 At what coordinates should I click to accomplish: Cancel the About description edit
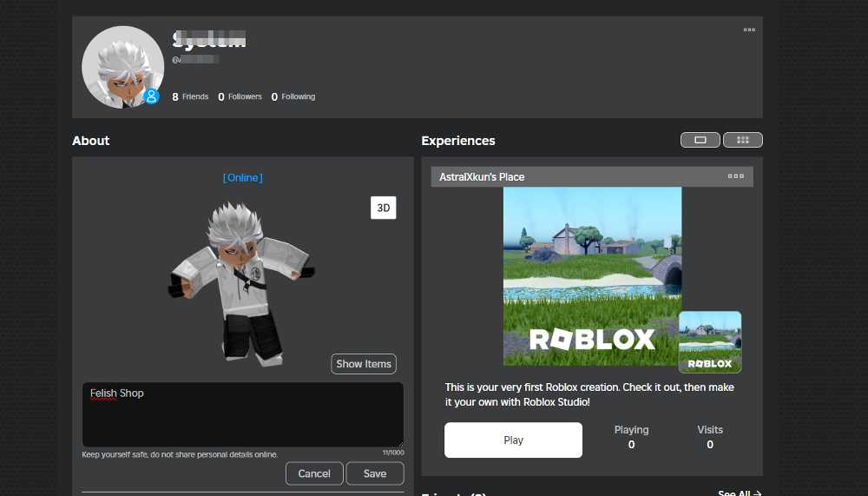313,473
